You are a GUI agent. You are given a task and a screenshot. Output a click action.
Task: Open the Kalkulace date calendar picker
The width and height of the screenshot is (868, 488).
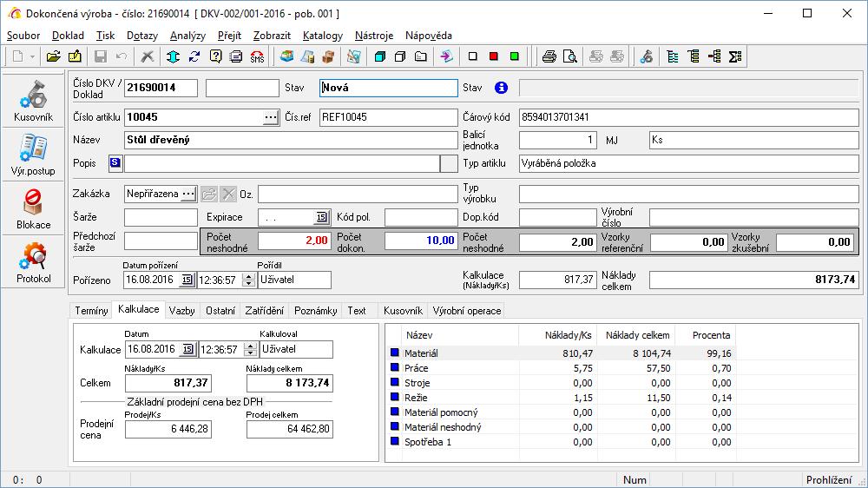coord(188,349)
